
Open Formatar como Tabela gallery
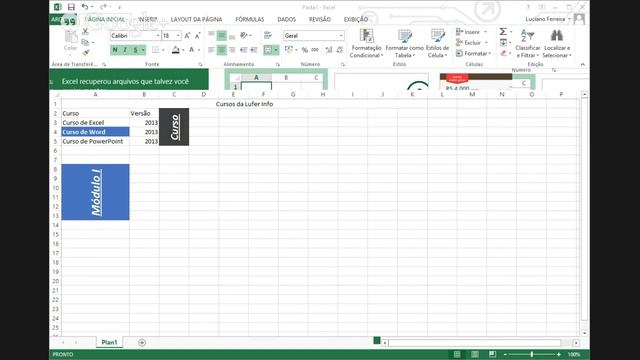[x=404, y=43]
